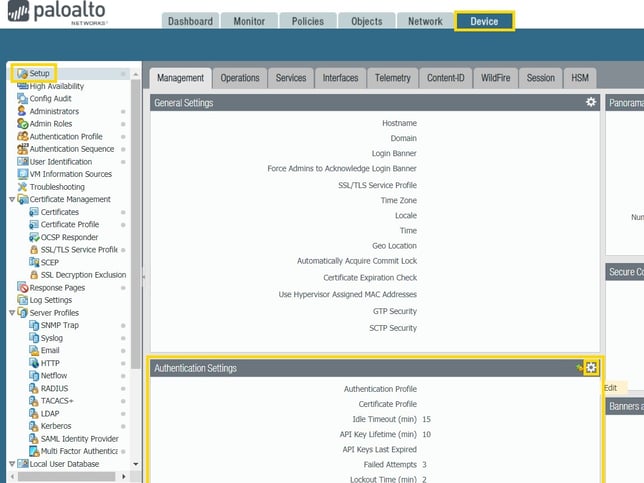Click the sidebar scroll-up arrow

[136, 74]
